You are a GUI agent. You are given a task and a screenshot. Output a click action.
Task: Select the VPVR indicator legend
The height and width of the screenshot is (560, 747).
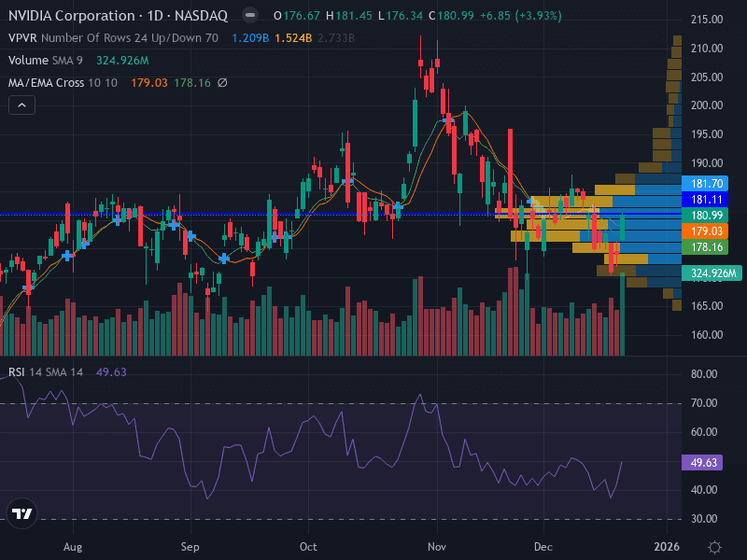[113, 38]
